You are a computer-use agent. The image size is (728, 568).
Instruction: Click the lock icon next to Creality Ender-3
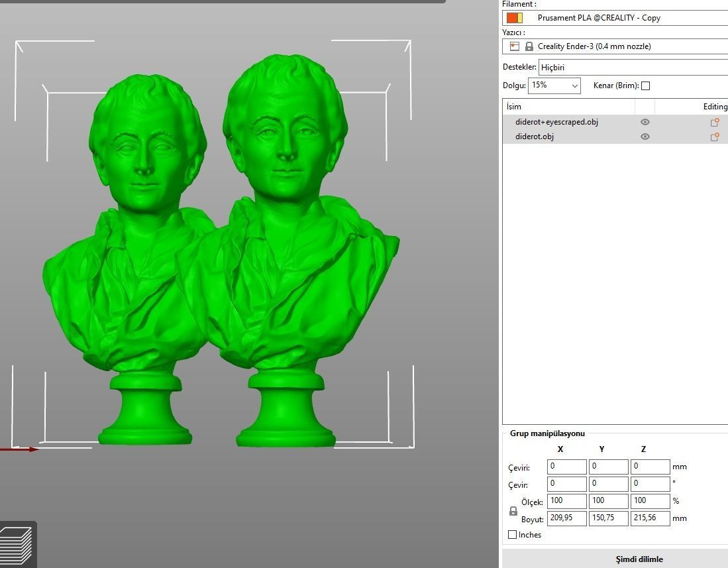pyautogui.click(x=529, y=46)
